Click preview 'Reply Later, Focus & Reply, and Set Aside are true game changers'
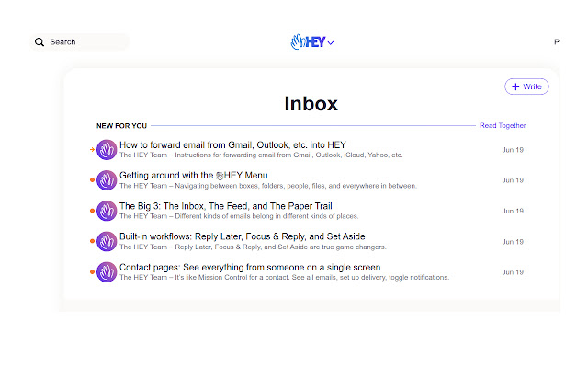The width and height of the screenshot is (588, 368). point(280,247)
